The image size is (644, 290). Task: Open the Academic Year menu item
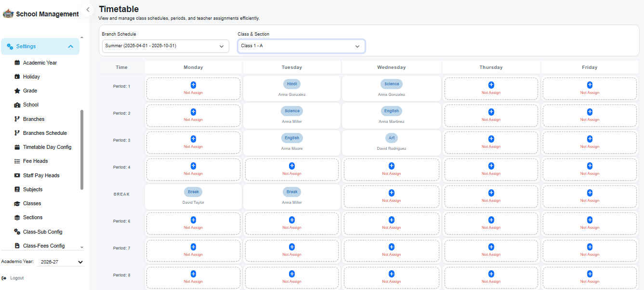tap(40, 63)
